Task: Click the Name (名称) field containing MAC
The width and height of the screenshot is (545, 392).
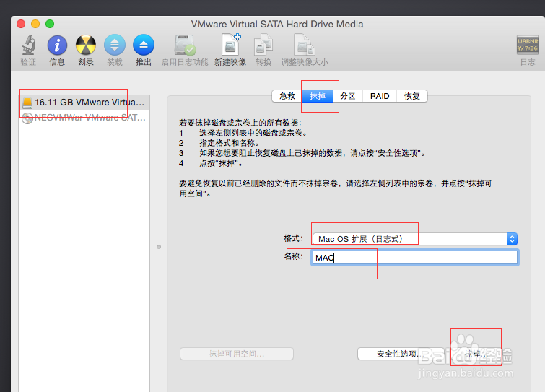Action: (414, 258)
